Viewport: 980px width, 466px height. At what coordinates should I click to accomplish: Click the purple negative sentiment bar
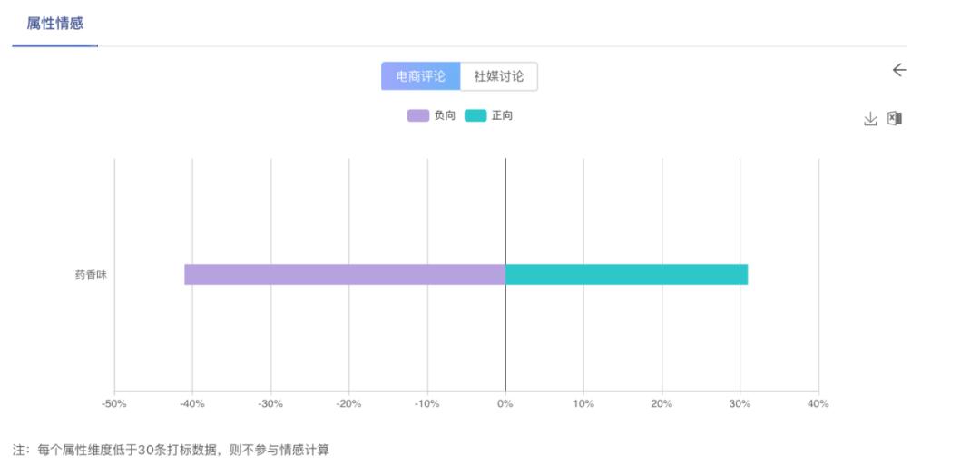[345, 274]
